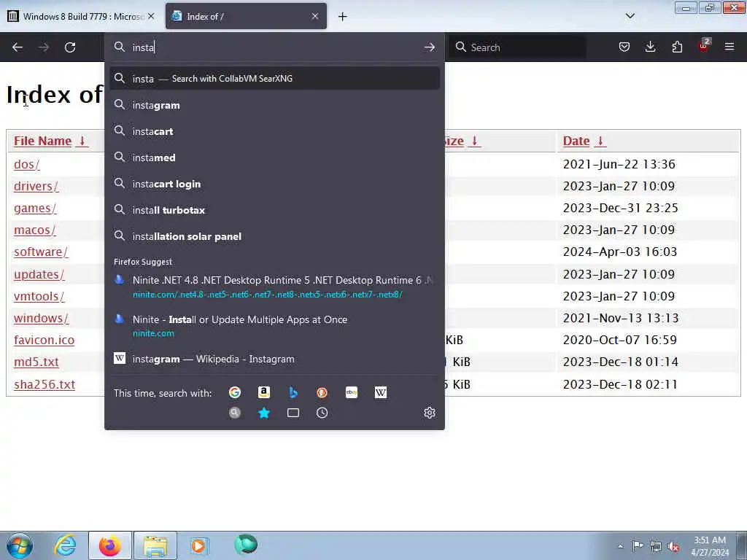747x560 pixels.
Task: Choose the instamed suggestion
Action: pyautogui.click(x=274, y=157)
